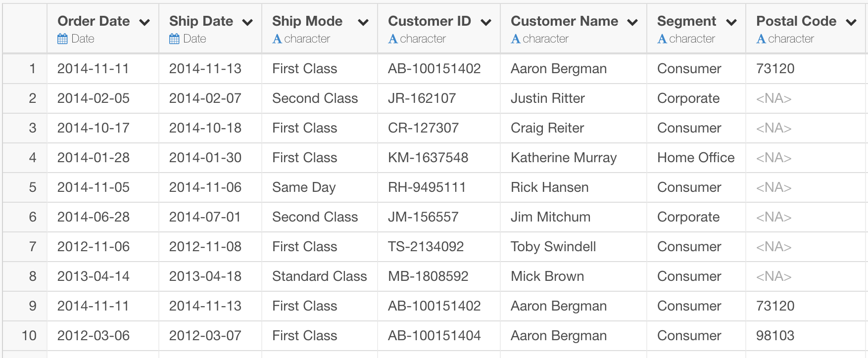
Task: Expand the Customer Name column menu
Action: [x=632, y=22]
